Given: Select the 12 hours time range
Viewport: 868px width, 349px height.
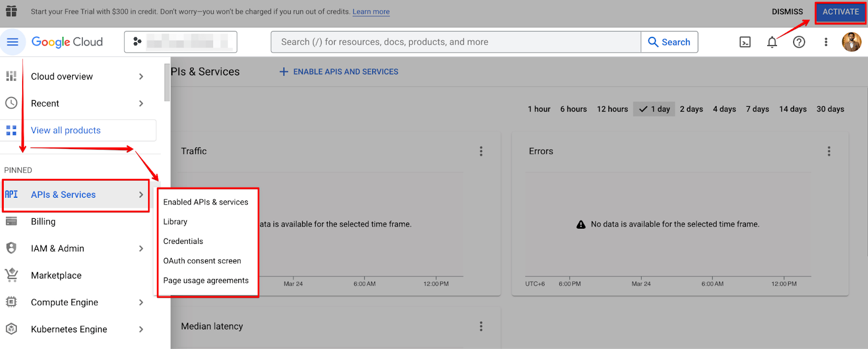Looking at the screenshot, I should 612,109.
